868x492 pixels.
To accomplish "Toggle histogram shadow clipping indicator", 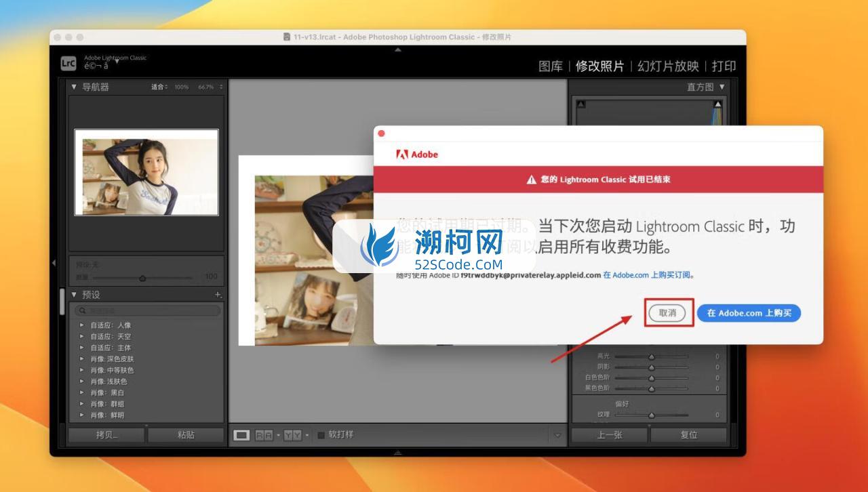I will 580,104.
